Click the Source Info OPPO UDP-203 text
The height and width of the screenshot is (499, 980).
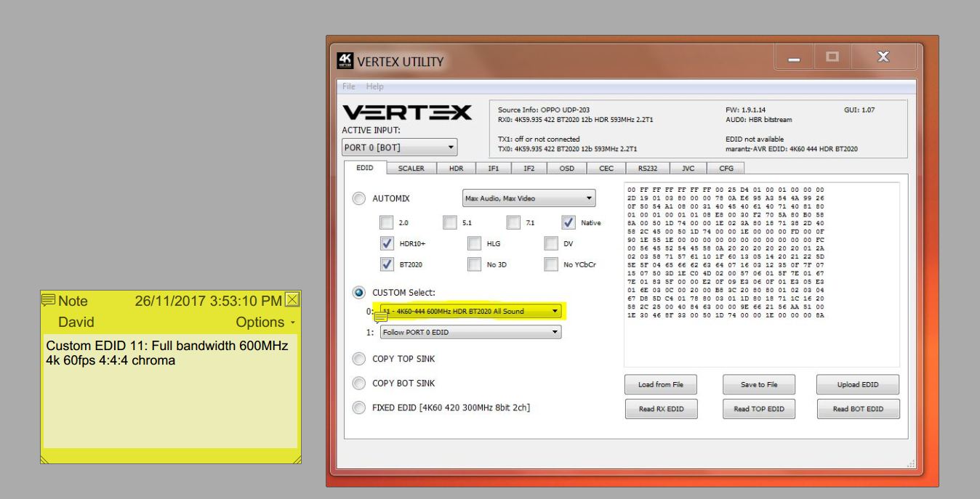(543, 110)
